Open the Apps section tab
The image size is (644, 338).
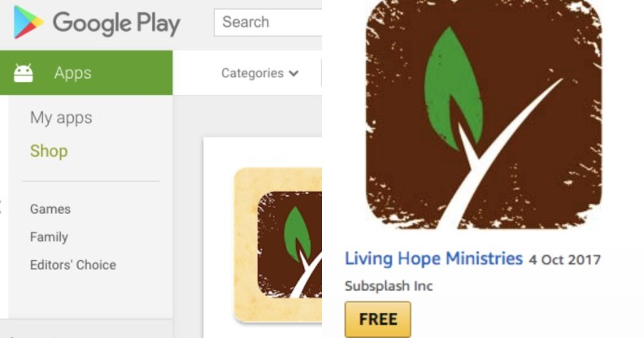click(x=86, y=73)
